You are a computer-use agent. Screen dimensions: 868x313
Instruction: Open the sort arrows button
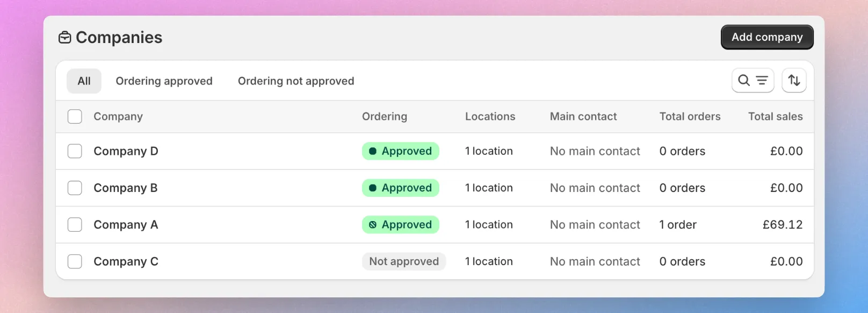click(x=794, y=81)
